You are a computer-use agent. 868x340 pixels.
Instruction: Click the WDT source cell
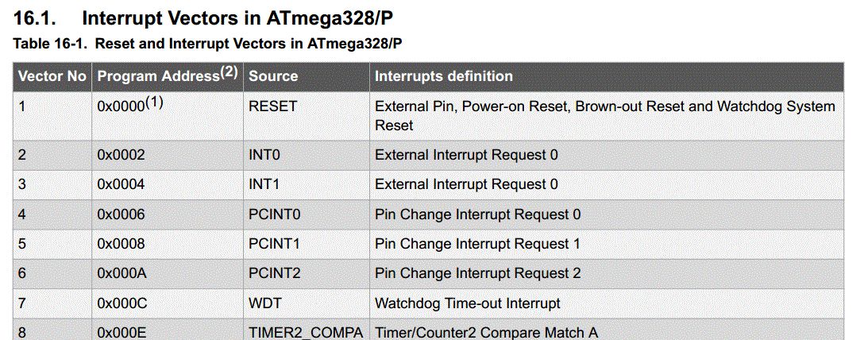[x=263, y=303]
